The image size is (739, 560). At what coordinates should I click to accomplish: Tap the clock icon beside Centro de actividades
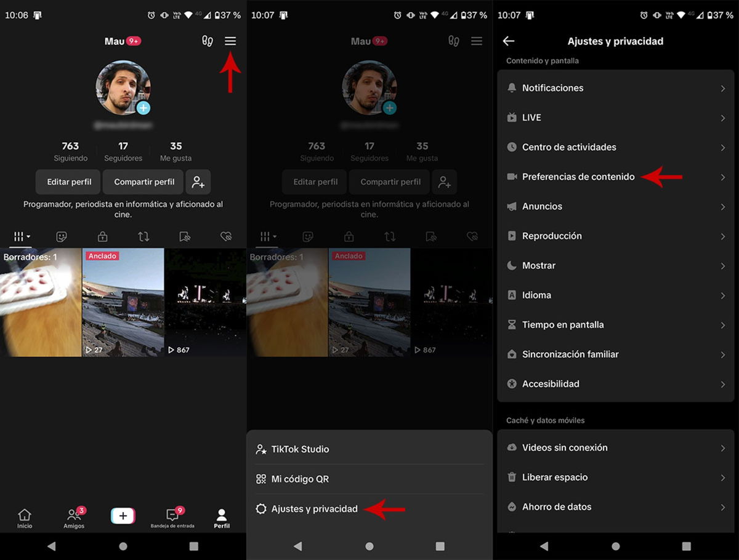click(512, 147)
